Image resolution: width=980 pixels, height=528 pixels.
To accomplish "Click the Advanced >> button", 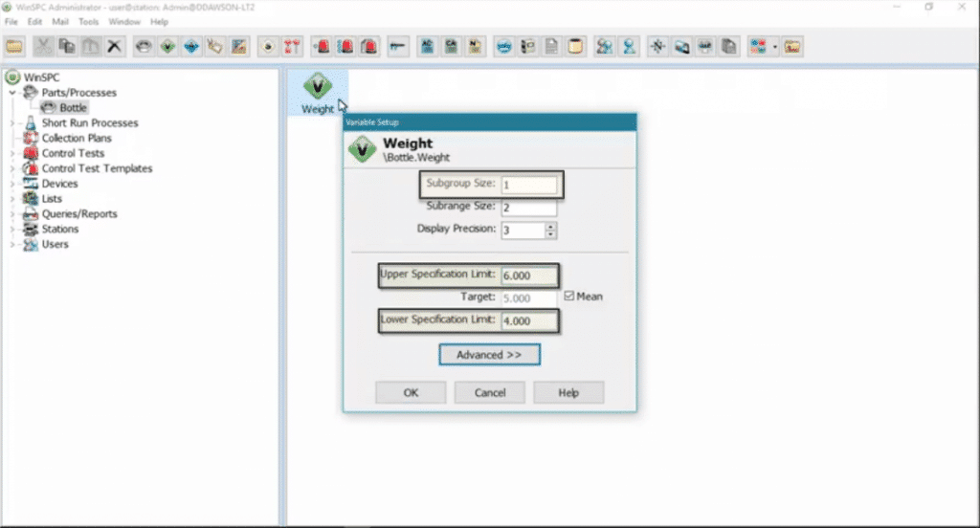I will [489, 355].
